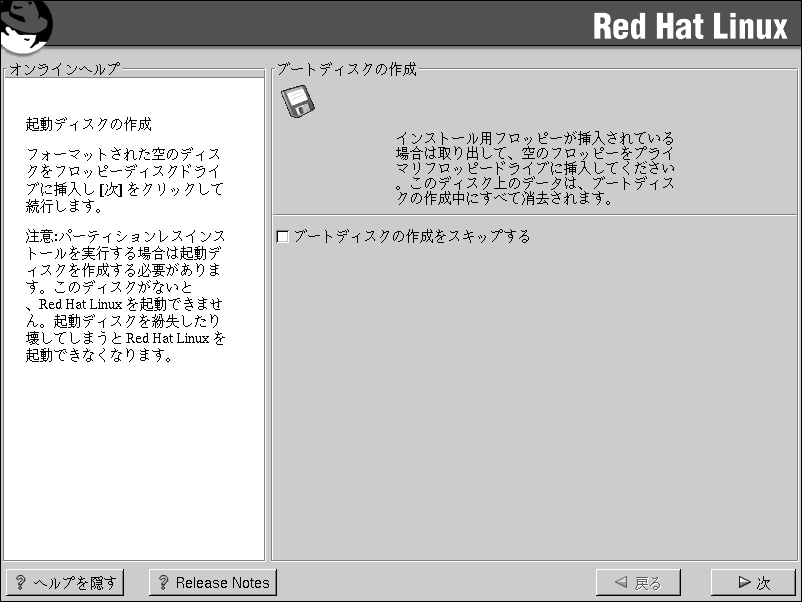Click the ブートディスクの作成 frame title
This screenshot has height=602, width=802.
tap(346, 69)
